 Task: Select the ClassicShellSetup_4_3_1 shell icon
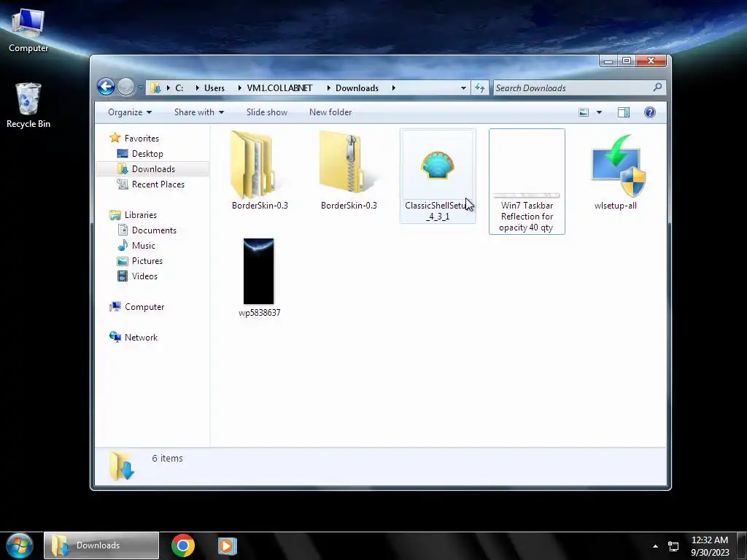438,166
